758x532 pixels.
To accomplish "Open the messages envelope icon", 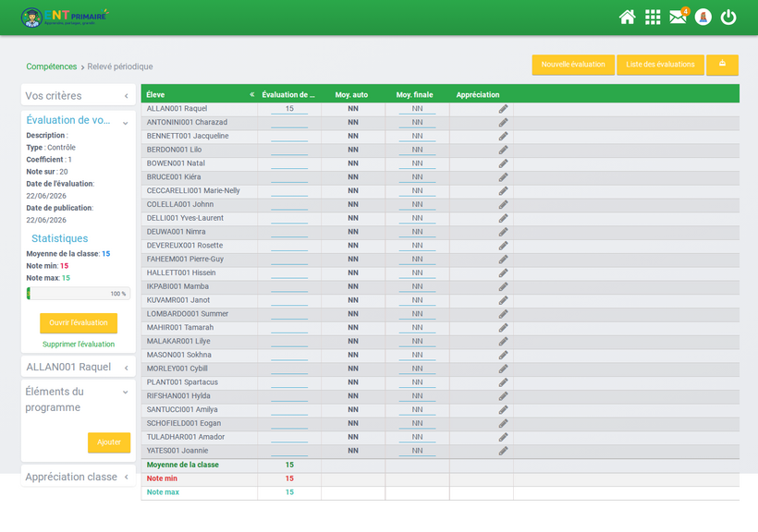I will tap(678, 18).
